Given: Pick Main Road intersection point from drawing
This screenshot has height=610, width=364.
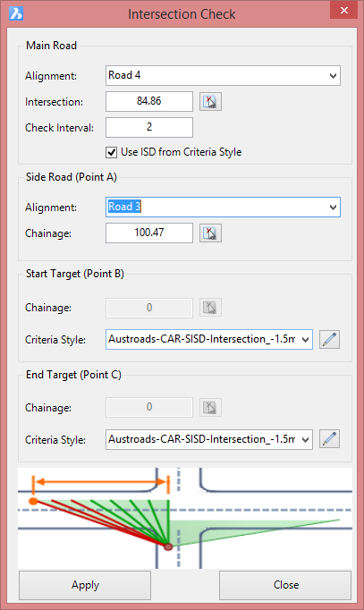Looking at the screenshot, I should (x=210, y=102).
